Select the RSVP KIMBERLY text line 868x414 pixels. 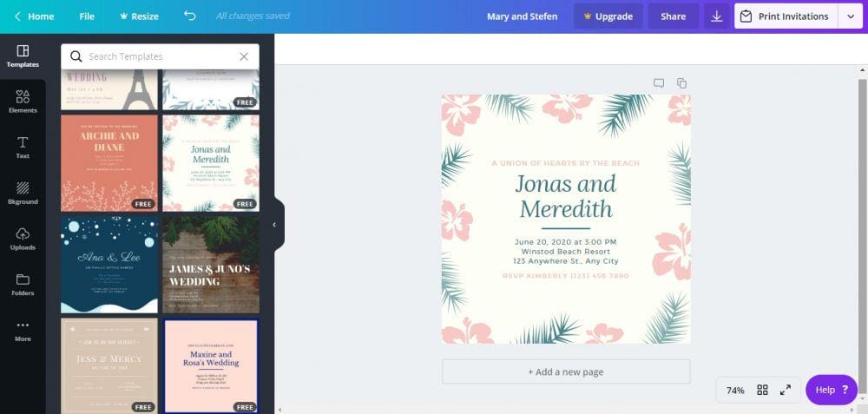tap(566, 276)
